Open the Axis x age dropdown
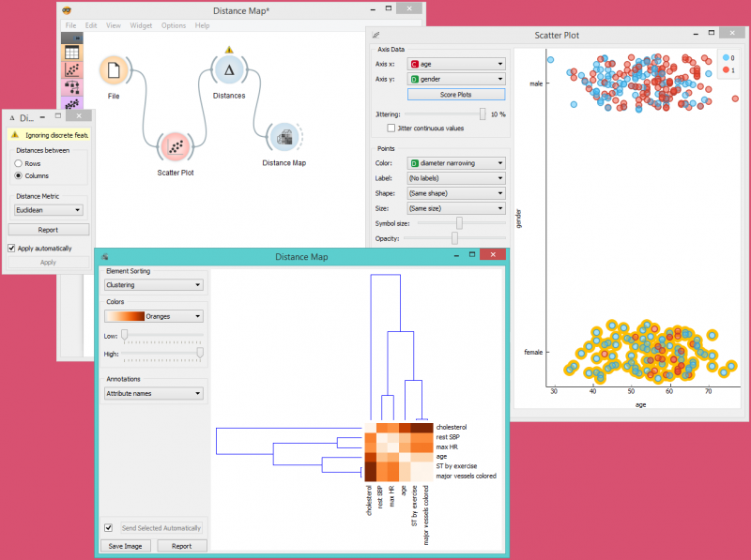Screen dimensions: 751x560 (x=456, y=65)
